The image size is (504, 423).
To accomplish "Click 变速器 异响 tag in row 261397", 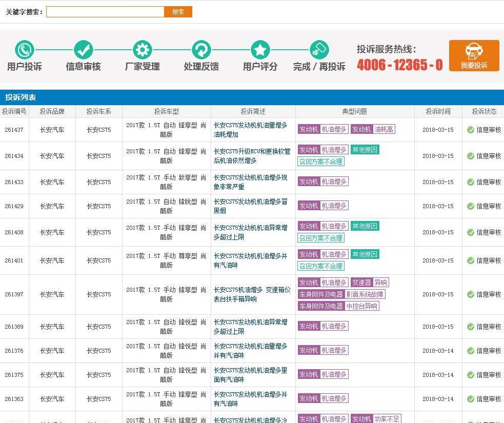I will pyautogui.click(x=370, y=283).
